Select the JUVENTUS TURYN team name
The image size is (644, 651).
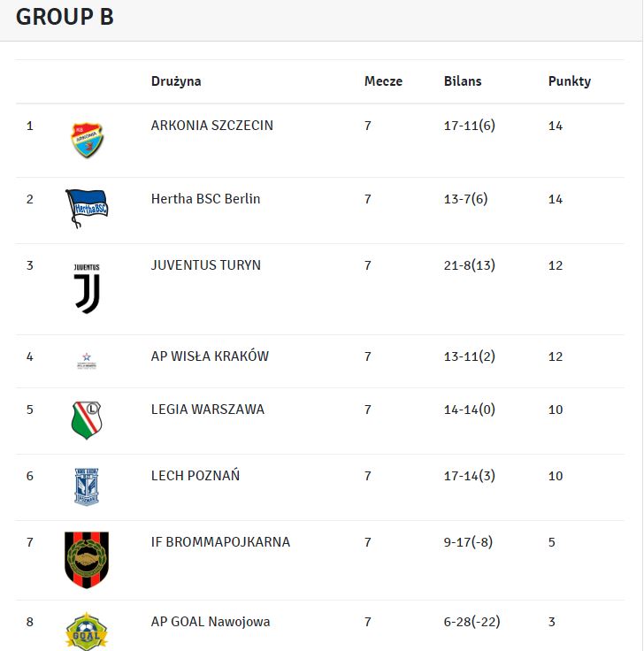point(205,264)
